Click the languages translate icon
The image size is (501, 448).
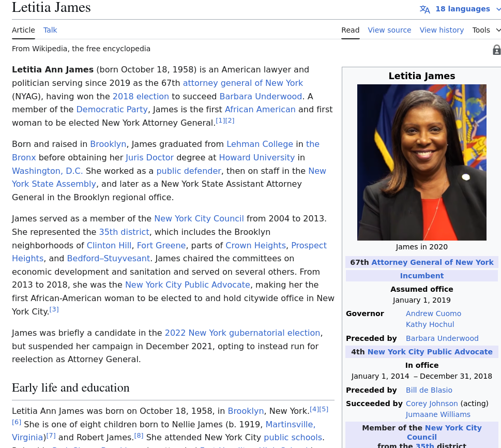[x=424, y=9]
